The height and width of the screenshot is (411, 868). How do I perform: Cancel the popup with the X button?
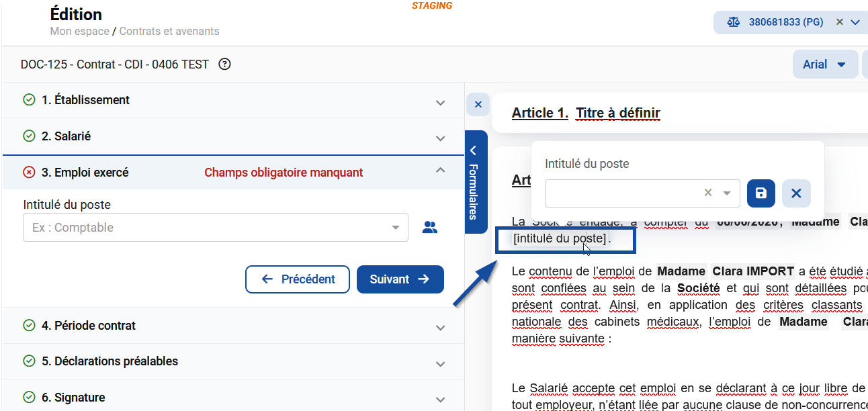[x=796, y=193]
